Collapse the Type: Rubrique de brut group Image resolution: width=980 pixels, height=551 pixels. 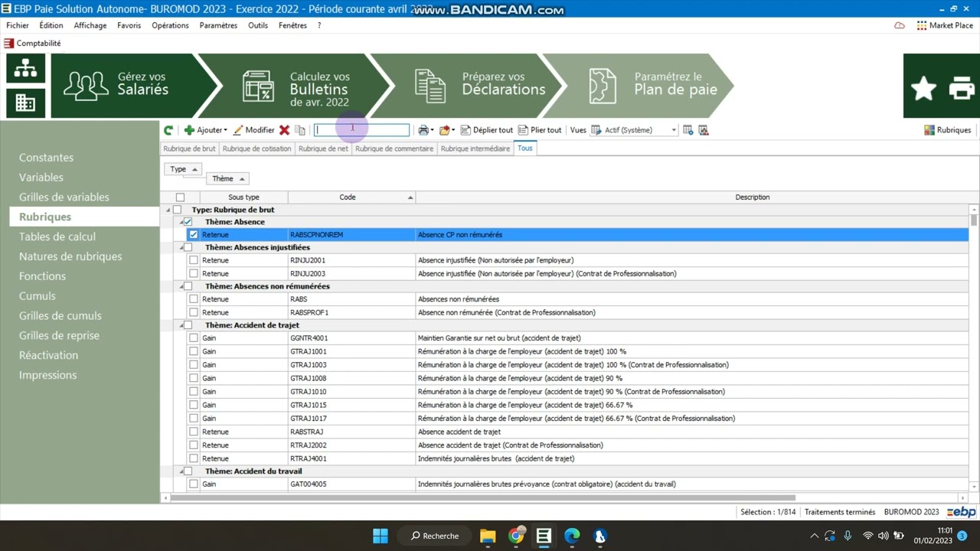coord(168,210)
